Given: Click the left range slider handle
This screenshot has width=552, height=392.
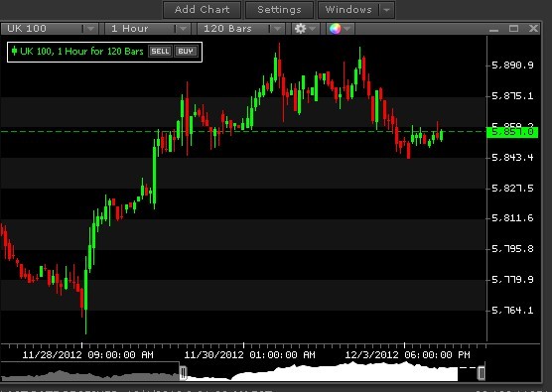Looking at the screenshot, I should pyautogui.click(x=183, y=372).
